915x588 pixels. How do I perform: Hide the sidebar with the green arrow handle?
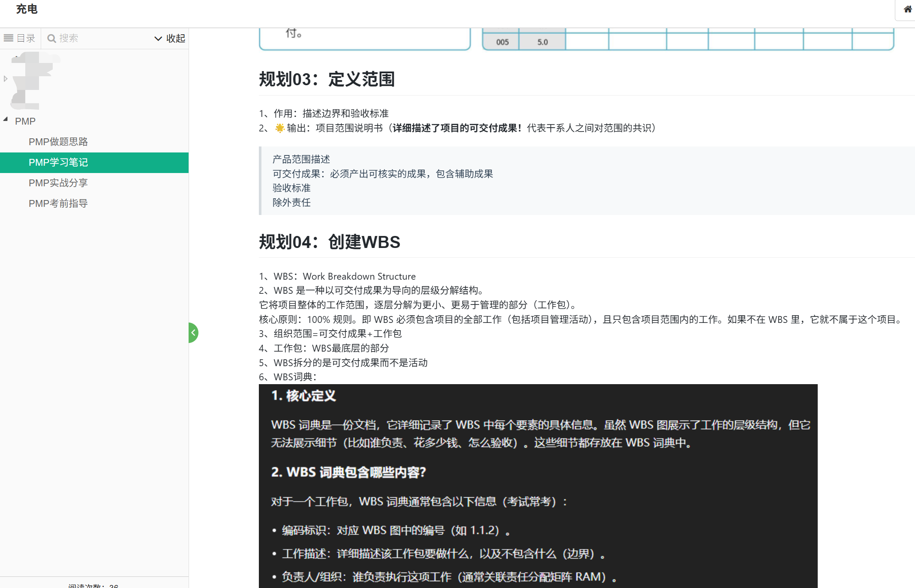pyautogui.click(x=193, y=333)
